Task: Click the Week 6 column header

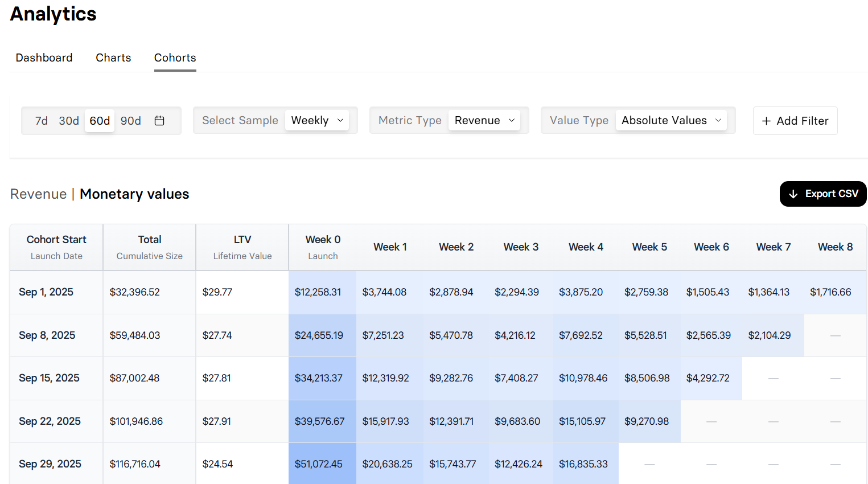Action: click(x=711, y=247)
